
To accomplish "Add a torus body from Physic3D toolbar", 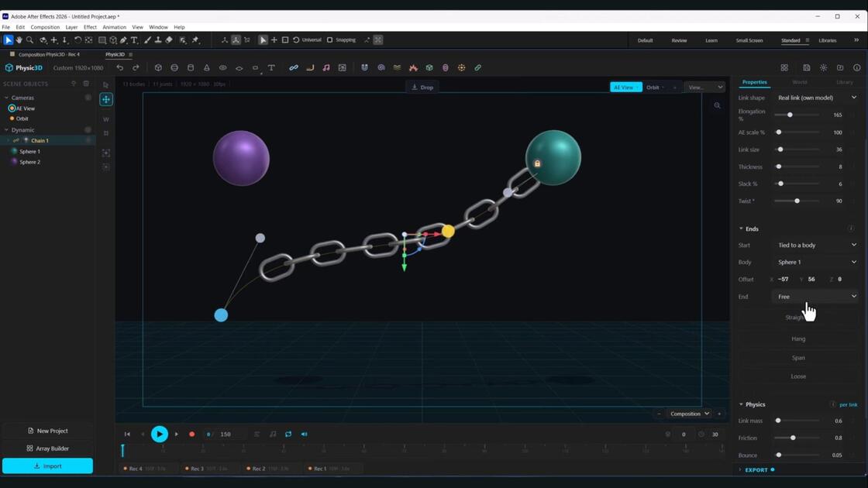I will click(x=222, y=67).
